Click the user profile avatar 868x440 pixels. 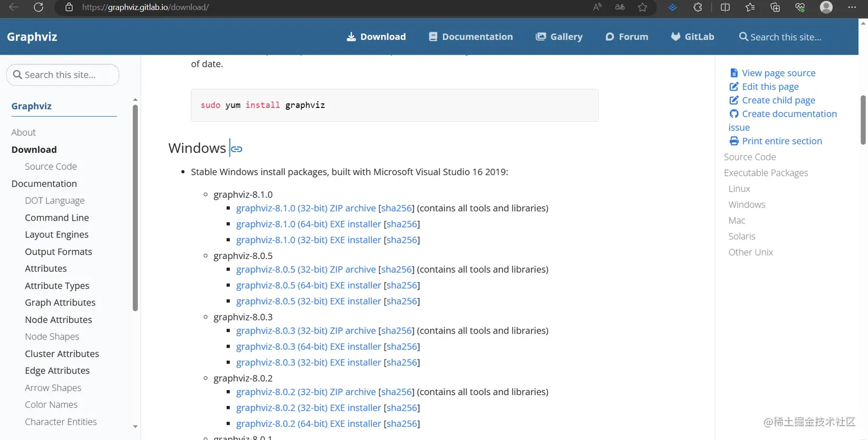point(826,7)
